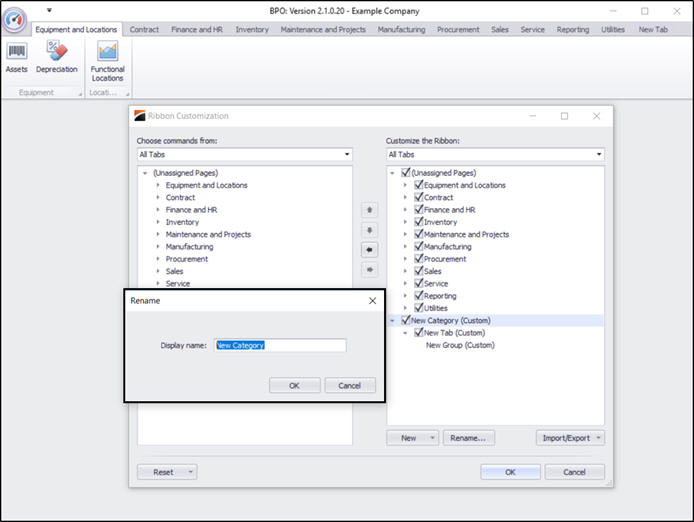Uncheck Reporting checkbox in ribbon list
The height and width of the screenshot is (522, 694).
point(418,295)
